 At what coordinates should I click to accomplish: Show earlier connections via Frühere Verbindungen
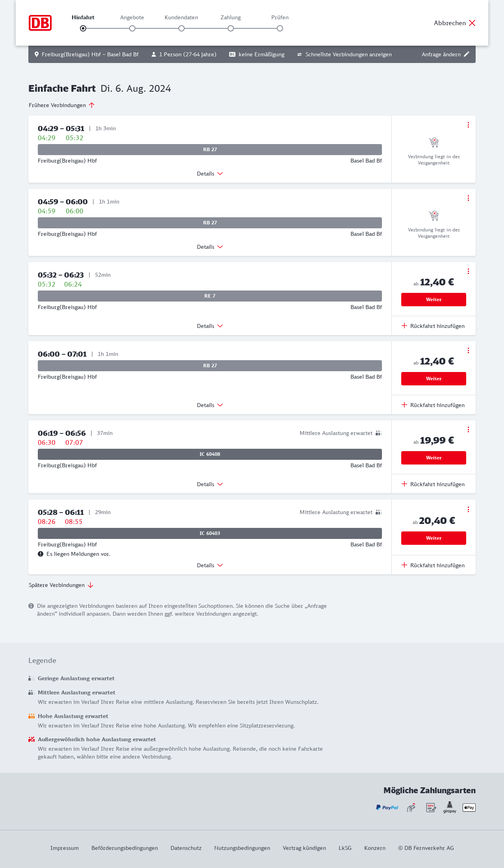click(61, 105)
